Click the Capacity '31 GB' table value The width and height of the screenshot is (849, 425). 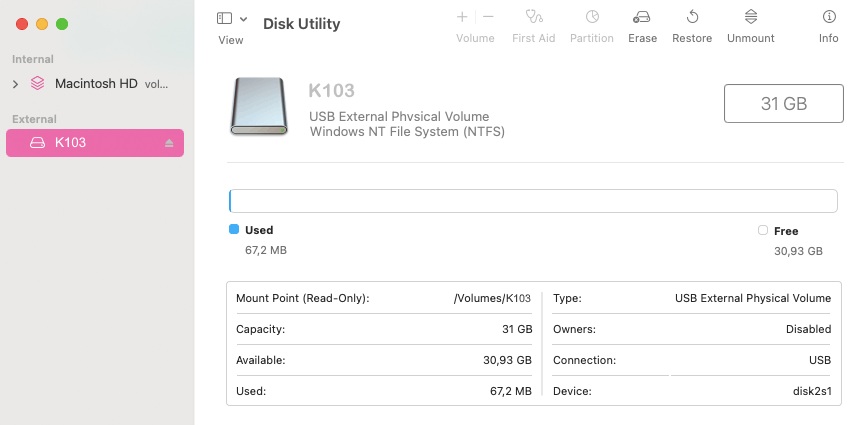point(517,329)
